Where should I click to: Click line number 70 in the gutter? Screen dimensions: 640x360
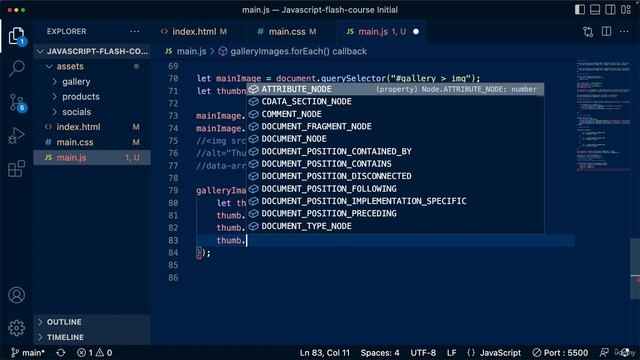pyautogui.click(x=173, y=78)
